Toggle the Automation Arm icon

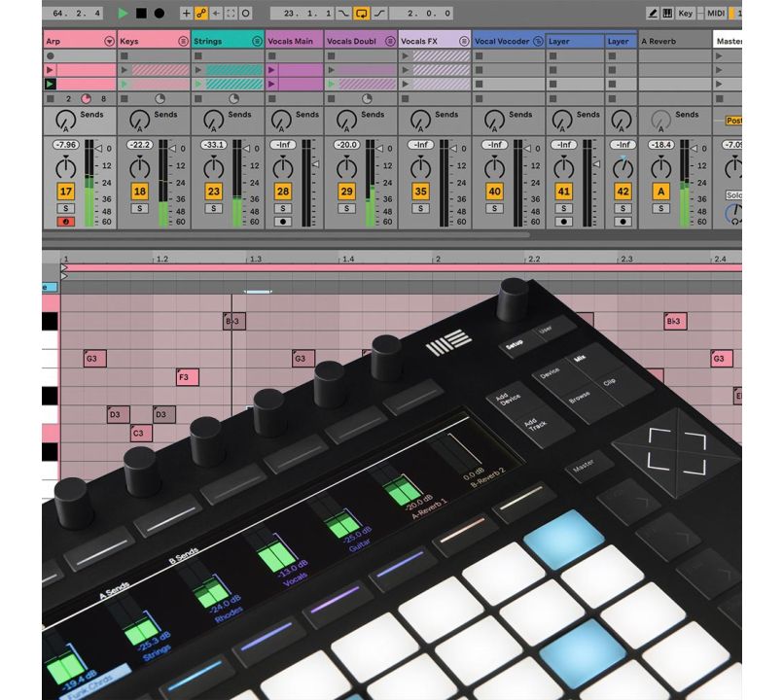click(x=201, y=14)
